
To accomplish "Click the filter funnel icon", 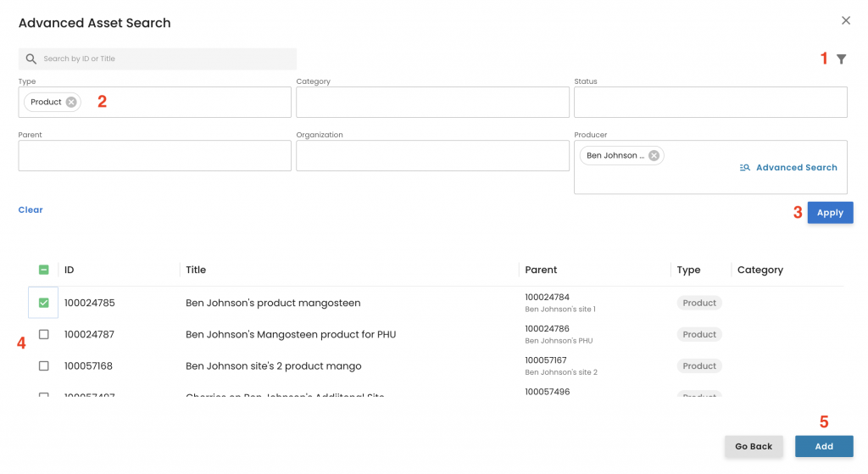I will [x=841, y=59].
